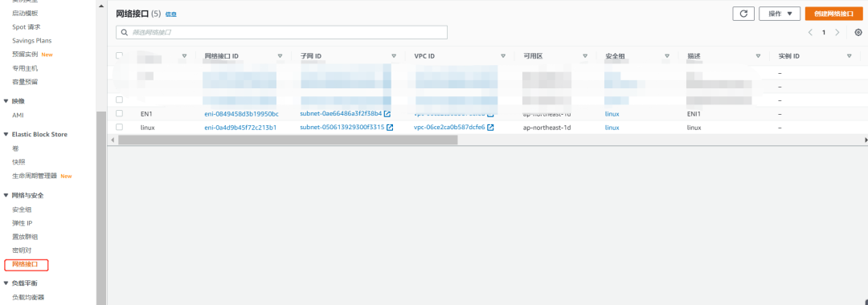Image resolution: width=868 pixels, height=305 pixels.
Task: Select the EN1 row checkbox
Action: [119, 113]
